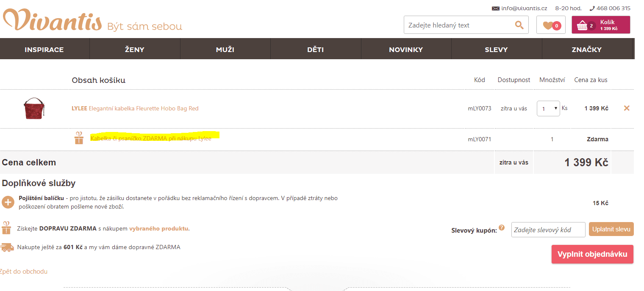This screenshot has width=644, height=291.
Task: Open the quantity dropdown for the handbag
Action: tap(548, 108)
